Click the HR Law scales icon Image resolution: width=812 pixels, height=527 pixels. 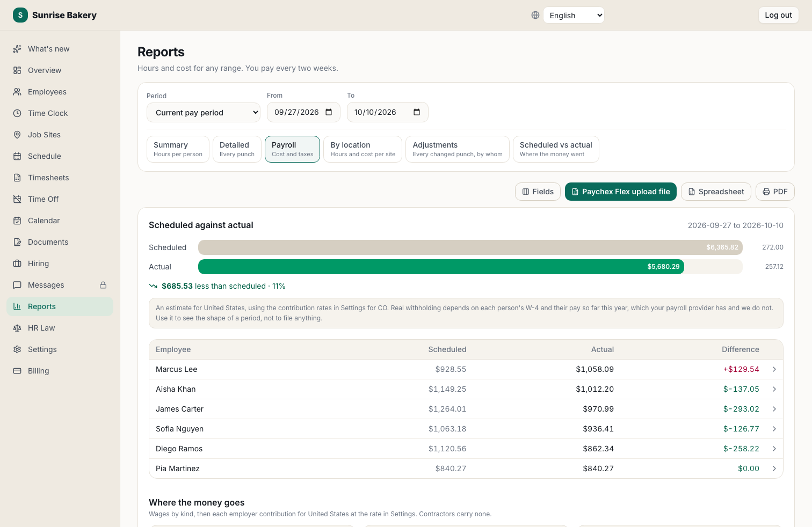tap(17, 328)
